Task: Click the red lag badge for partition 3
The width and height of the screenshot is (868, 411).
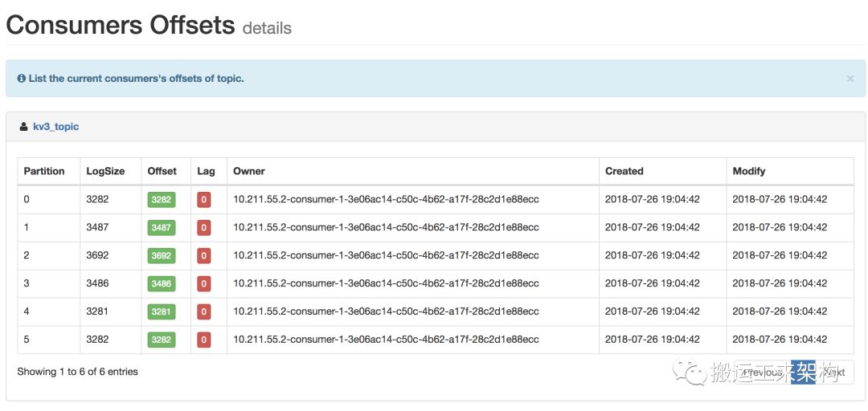Action: coord(204,284)
